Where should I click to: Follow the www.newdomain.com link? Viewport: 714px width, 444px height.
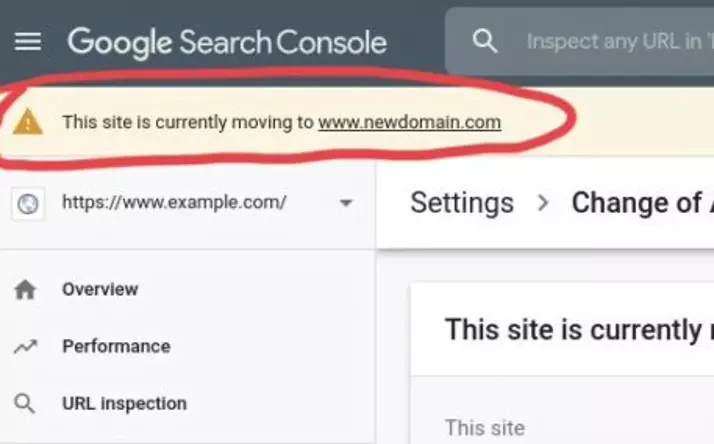point(409,122)
